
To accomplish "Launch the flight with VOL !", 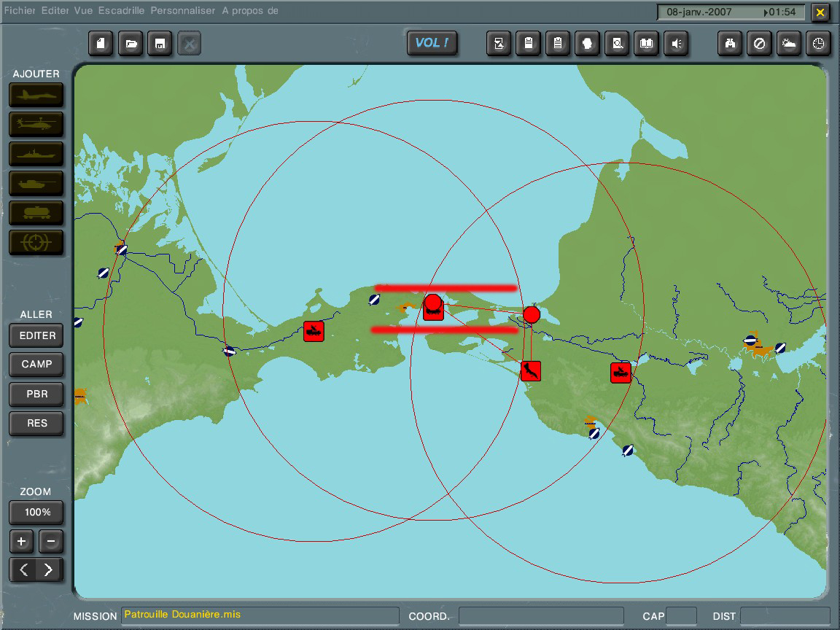I will 432,43.
